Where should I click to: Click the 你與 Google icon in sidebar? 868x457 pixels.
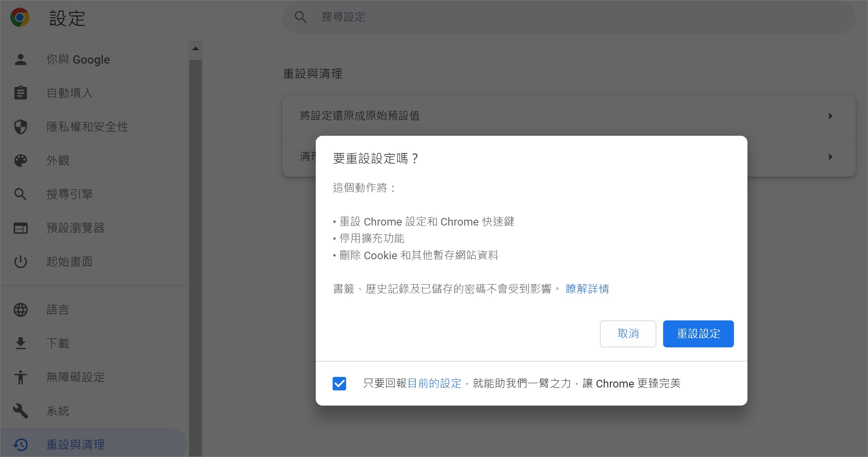tap(20, 60)
